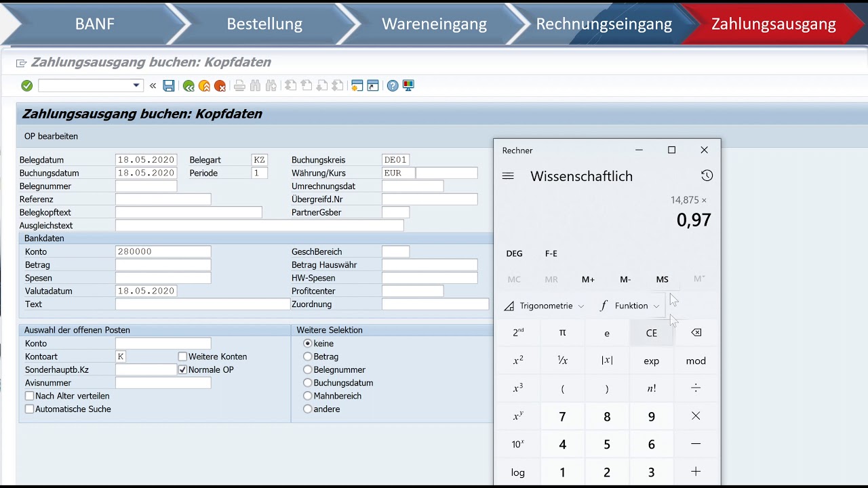Select the andere radio button

coord(307,409)
